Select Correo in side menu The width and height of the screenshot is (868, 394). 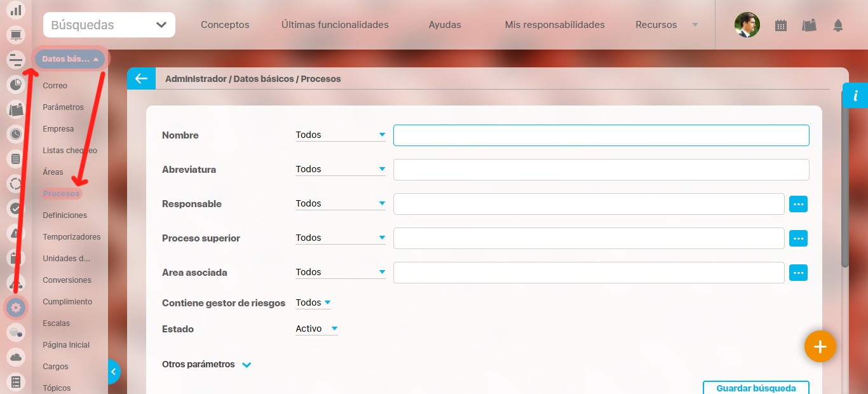point(55,86)
